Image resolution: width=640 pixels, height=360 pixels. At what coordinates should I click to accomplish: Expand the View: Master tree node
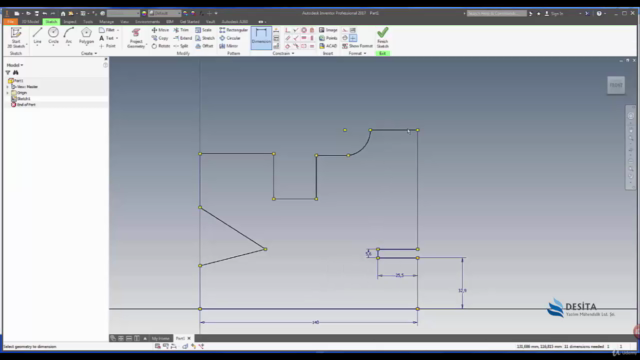click(7, 87)
